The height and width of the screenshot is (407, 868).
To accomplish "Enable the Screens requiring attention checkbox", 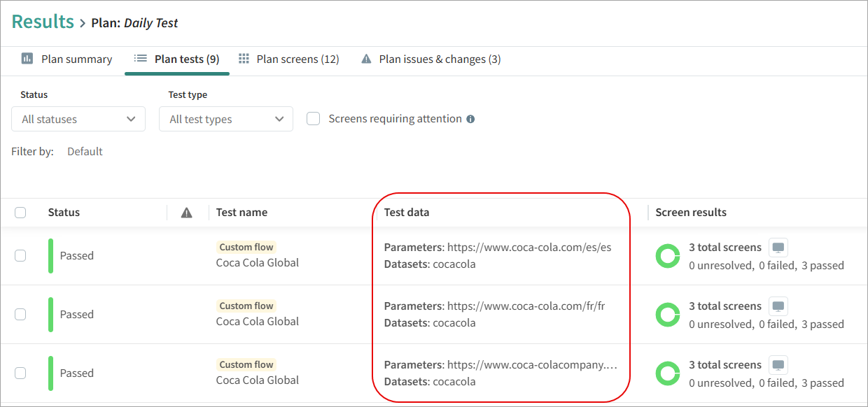I will (x=314, y=119).
